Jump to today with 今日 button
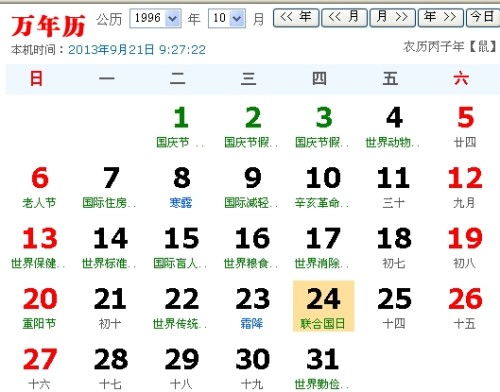This screenshot has width=500, height=392. 483,18
